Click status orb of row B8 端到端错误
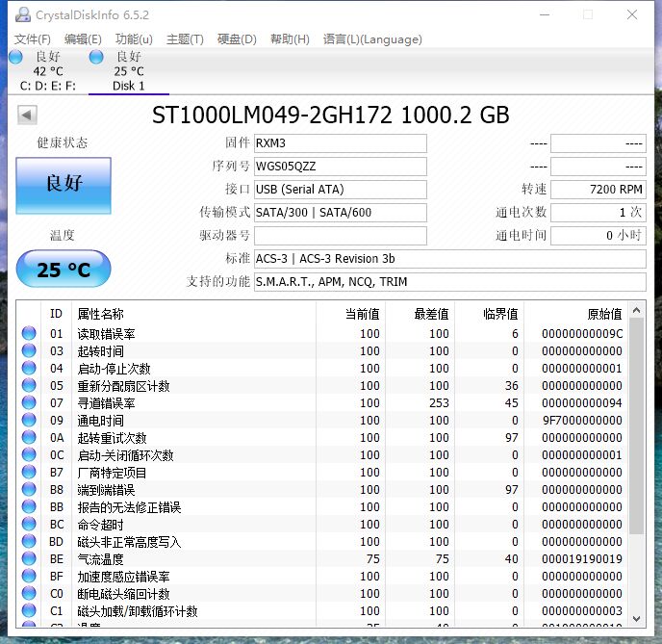 (x=29, y=489)
